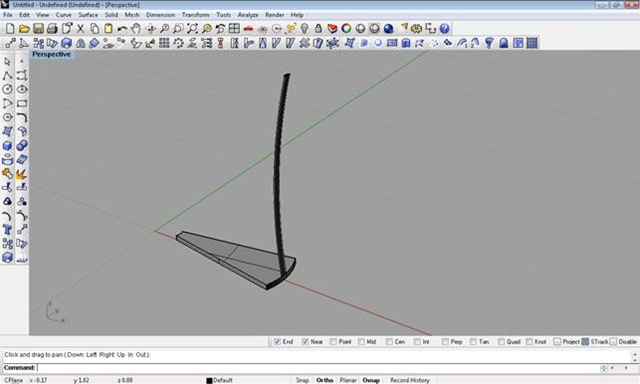Click the New file icon
Image resolution: width=640 pixels, height=384 pixels.
(x=10, y=29)
